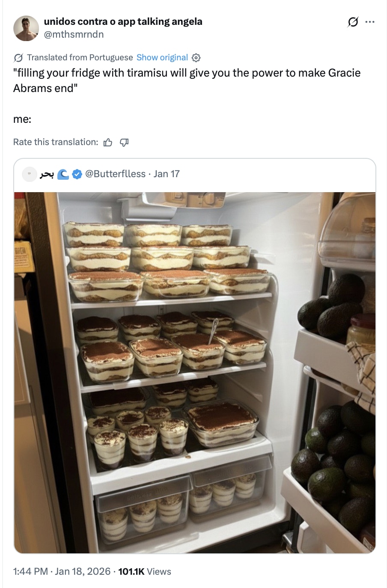The width and height of the screenshot is (387, 588).
Task: Open the three-dot more options menu
Action: [370, 22]
